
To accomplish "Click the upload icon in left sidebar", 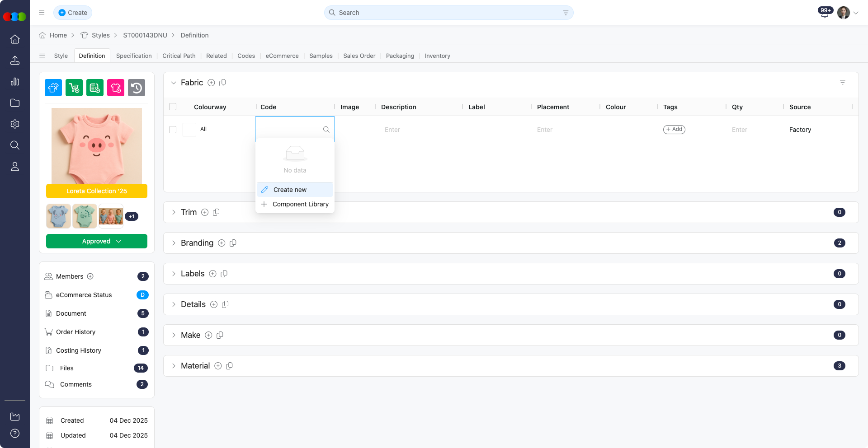I will [15, 61].
